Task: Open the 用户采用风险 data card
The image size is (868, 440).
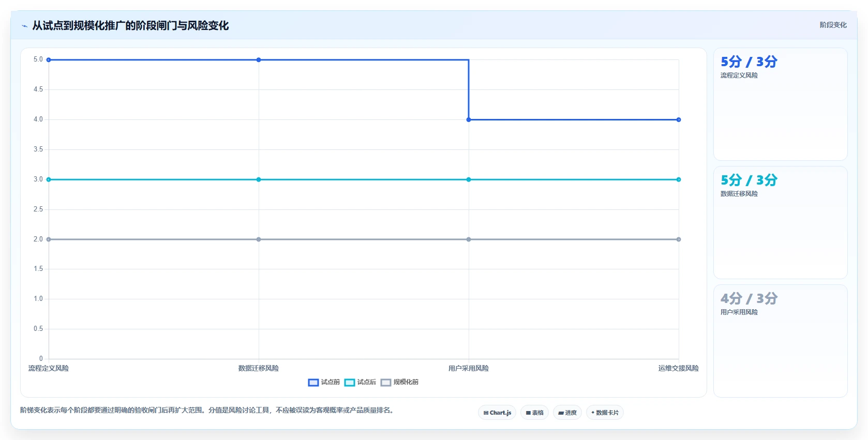Action: click(x=780, y=341)
